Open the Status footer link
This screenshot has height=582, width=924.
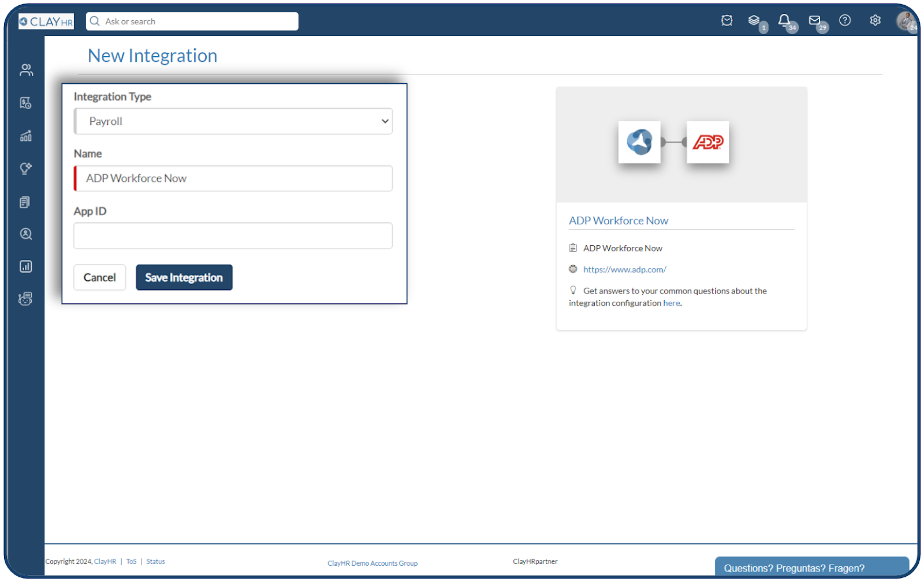(x=155, y=562)
